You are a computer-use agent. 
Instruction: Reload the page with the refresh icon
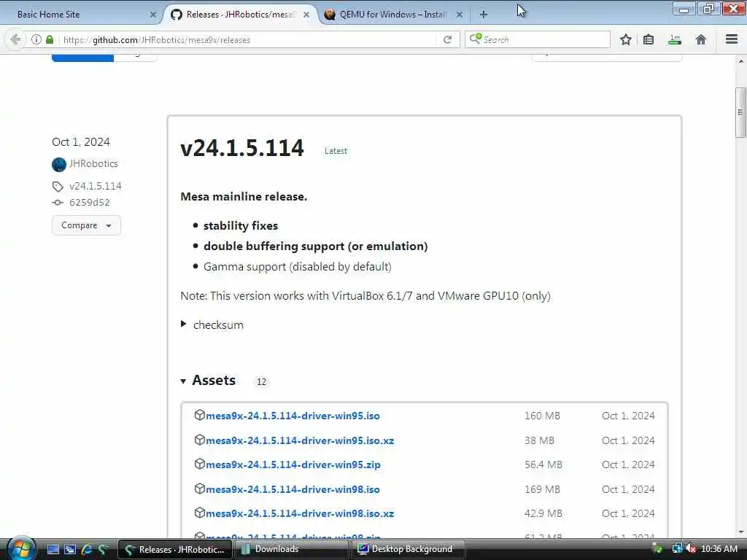click(447, 39)
